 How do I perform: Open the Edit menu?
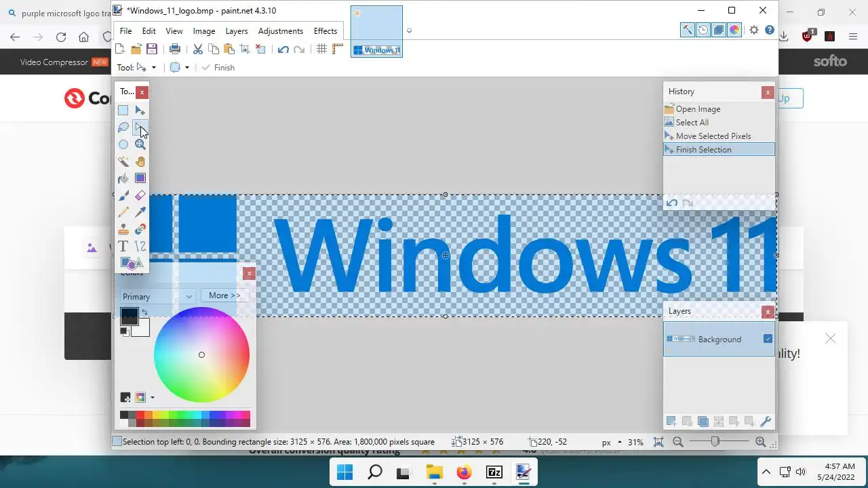coord(149,31)
